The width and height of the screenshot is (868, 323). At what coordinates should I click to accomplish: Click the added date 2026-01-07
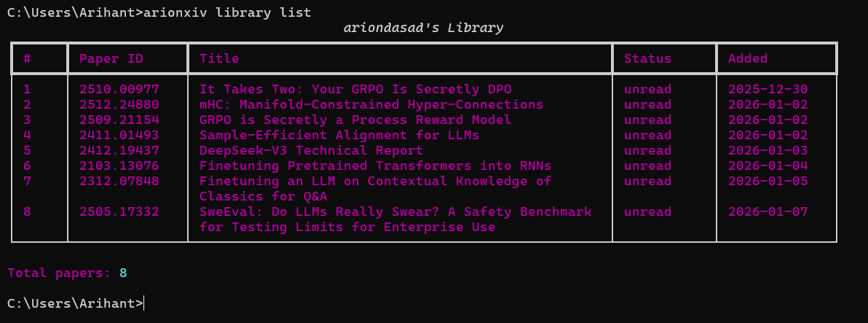tap(768, 211)
